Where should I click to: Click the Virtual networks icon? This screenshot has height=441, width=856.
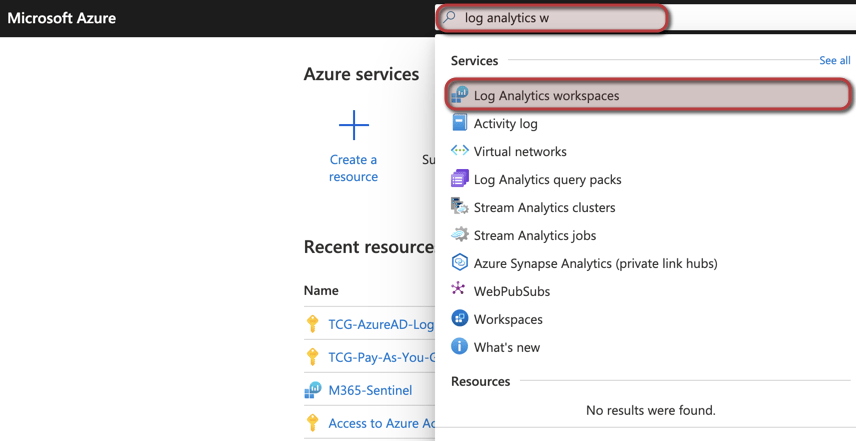click(x=460, y=151)
